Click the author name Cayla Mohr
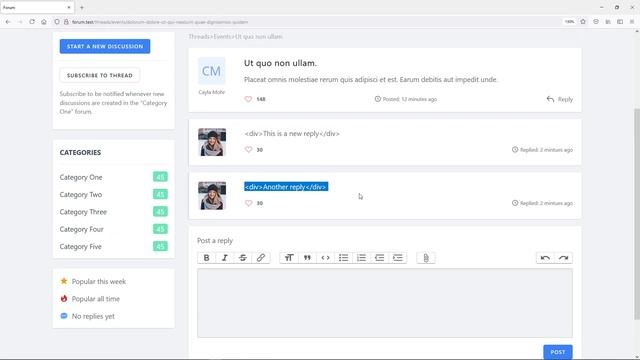This screenshot has width=640, height=360. coord(211,92)
